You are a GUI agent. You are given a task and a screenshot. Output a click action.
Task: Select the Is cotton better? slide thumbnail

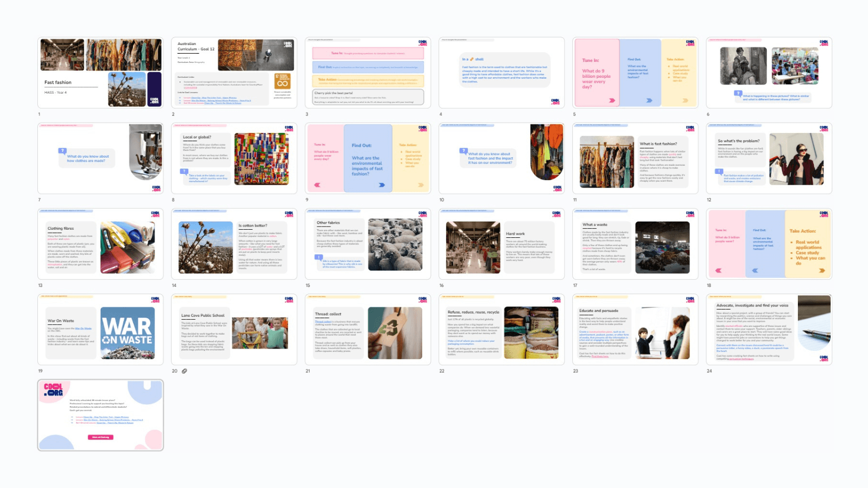(x=234, y=245)
